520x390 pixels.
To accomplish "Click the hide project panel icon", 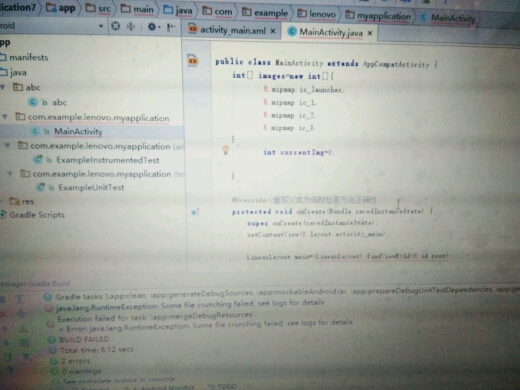I will [171, 27].
